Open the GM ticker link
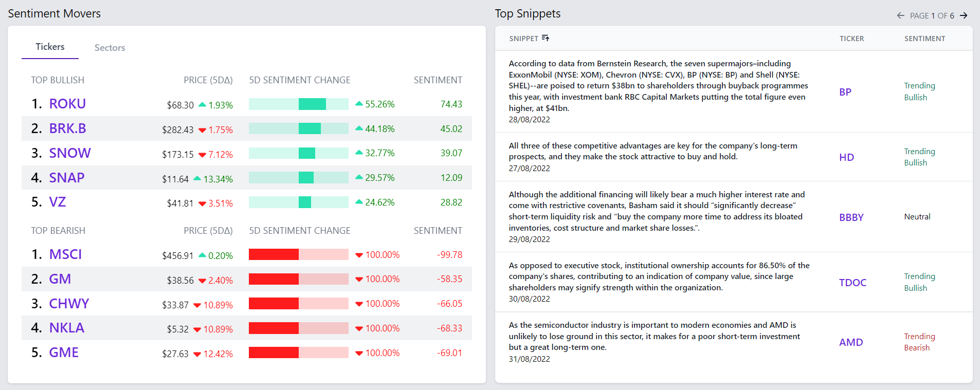The image size is (980, 390). pyautogui.click(x=60, y=279)
